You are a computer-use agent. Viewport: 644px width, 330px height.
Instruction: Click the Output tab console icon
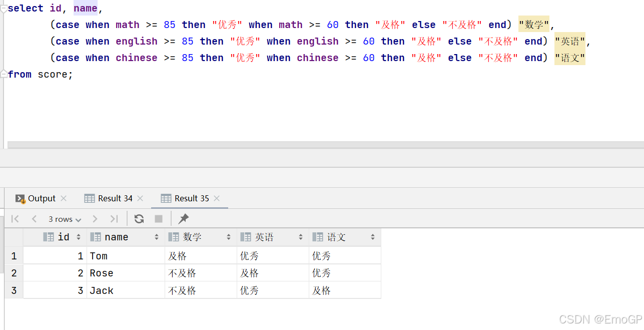tap(20, 198)
